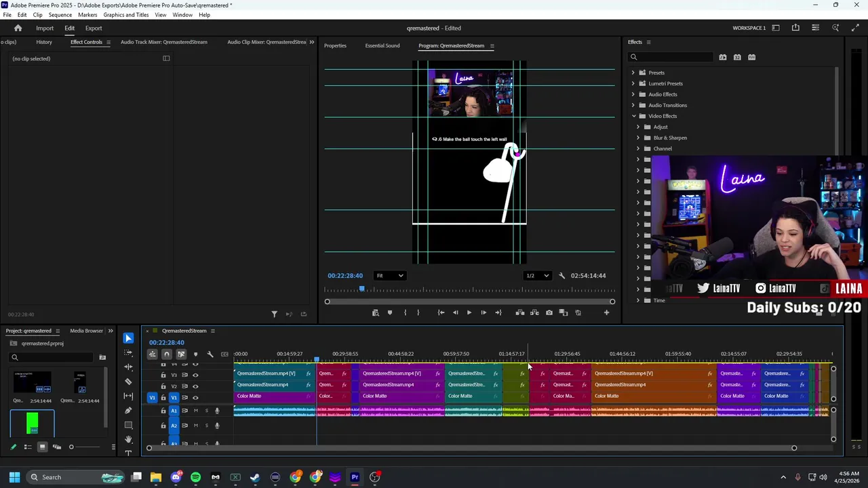The width and height of the screenshot is (868, 488).
Task: Go to the Export workspace
Action: tap(94, 28)
